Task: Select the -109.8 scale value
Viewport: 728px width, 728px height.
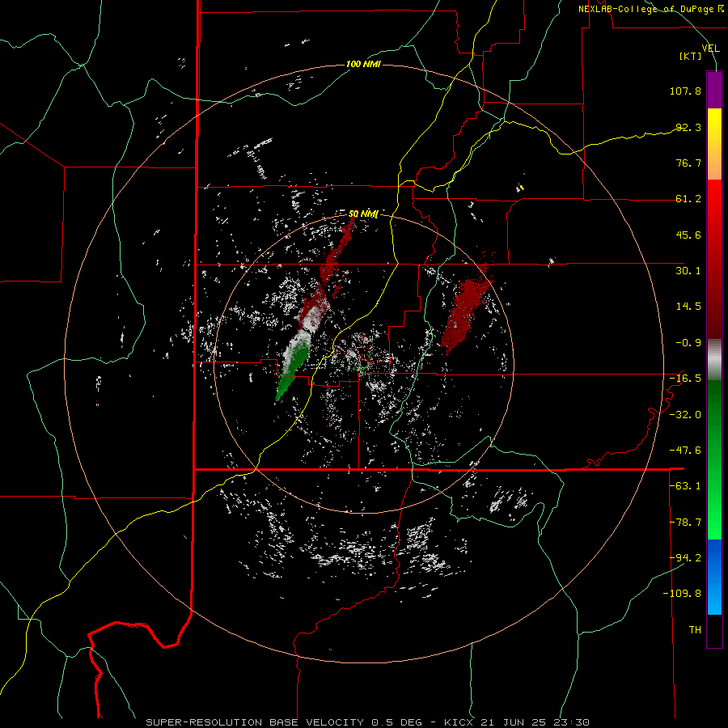Action: [x=682, y=594]
